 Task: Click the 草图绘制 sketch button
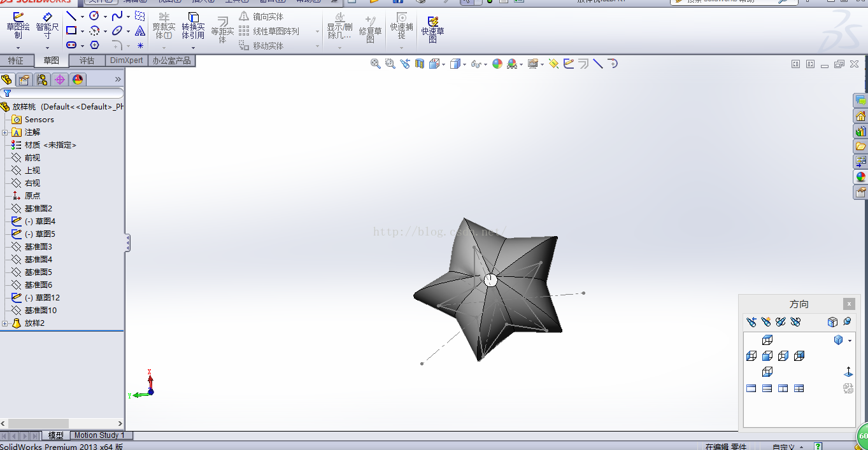click(18, 25)
